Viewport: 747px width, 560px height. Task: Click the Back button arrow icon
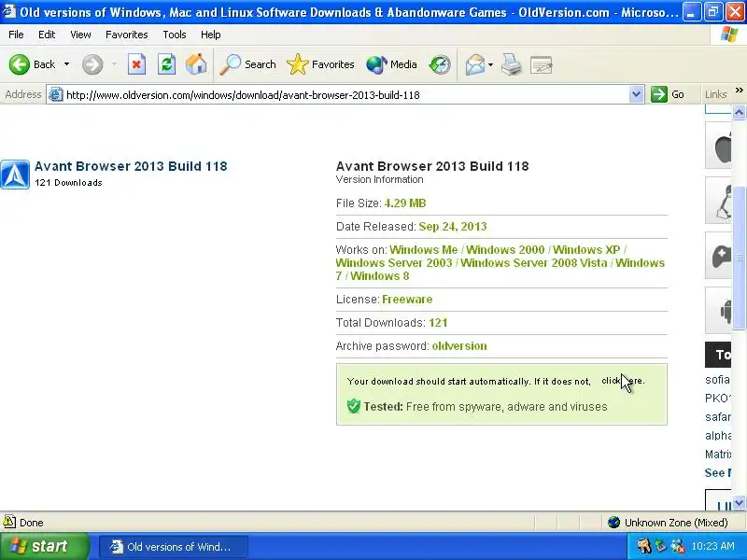click(x=20, y=64)
